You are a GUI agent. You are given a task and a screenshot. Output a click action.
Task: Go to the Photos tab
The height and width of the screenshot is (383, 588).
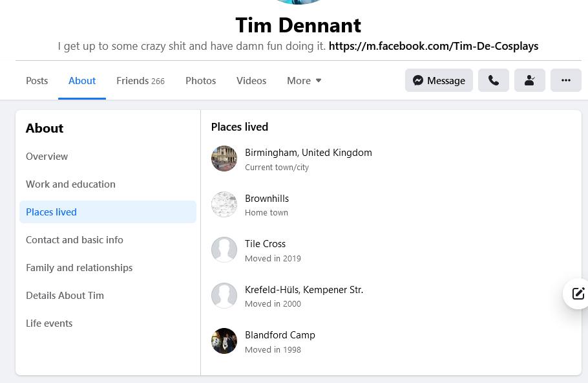(200, 81)
